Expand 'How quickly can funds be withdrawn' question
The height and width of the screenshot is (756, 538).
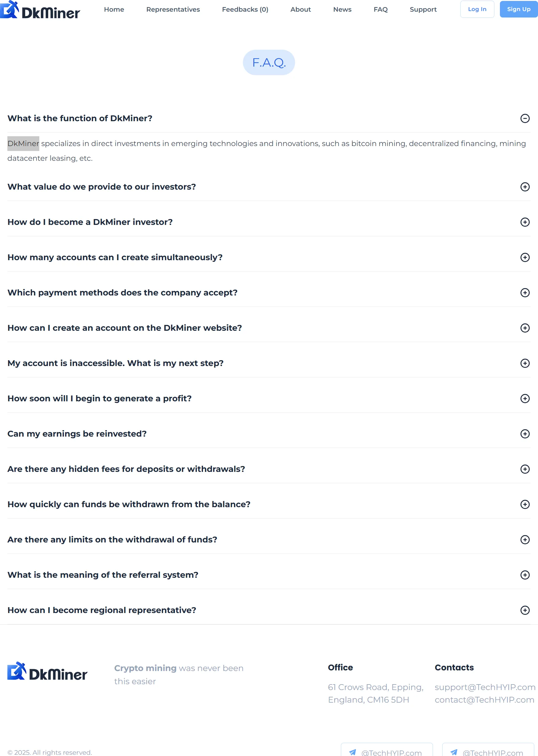[269, 504]
